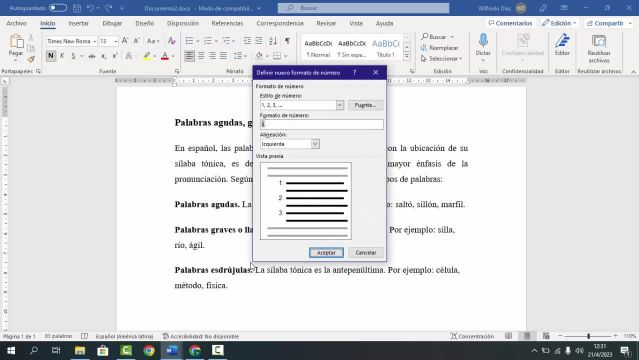Open the font size dropdown
The height and width of the screenshot is (360, 639).
point(116,41)
